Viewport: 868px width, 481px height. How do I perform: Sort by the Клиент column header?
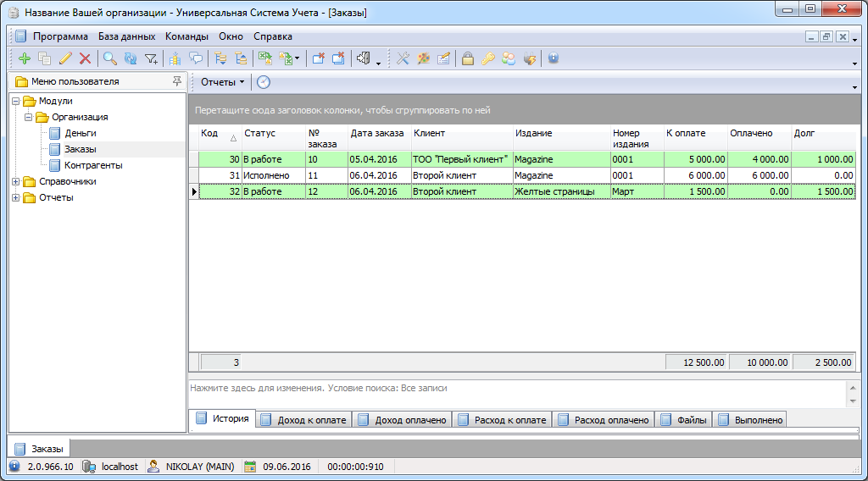click(x=462, y=138)
